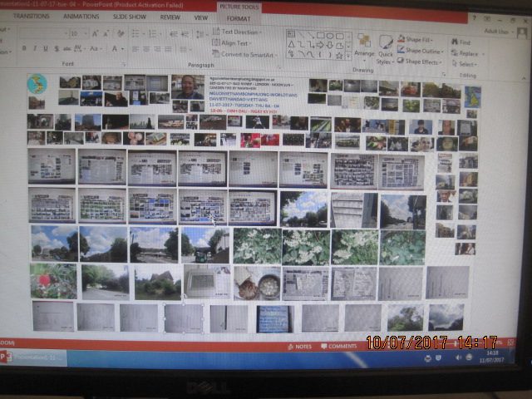The image size is (532, 399).
Task: Select the right arrow shape
Action: [x=320, y=45]
